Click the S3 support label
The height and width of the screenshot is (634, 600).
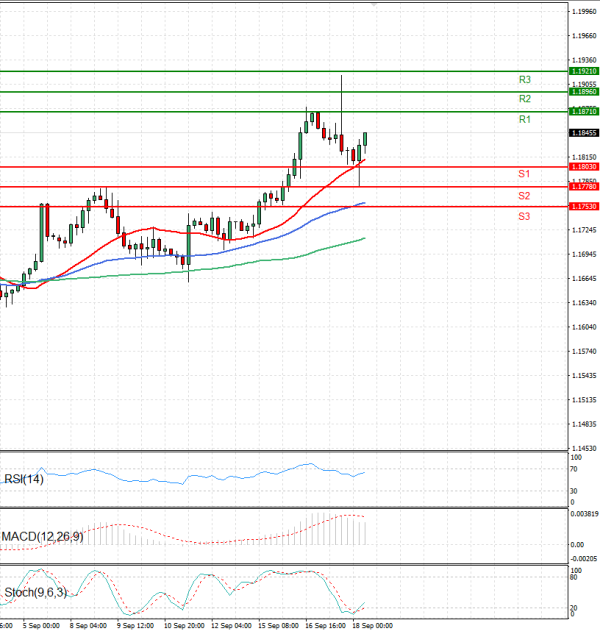tap(524, 216)
